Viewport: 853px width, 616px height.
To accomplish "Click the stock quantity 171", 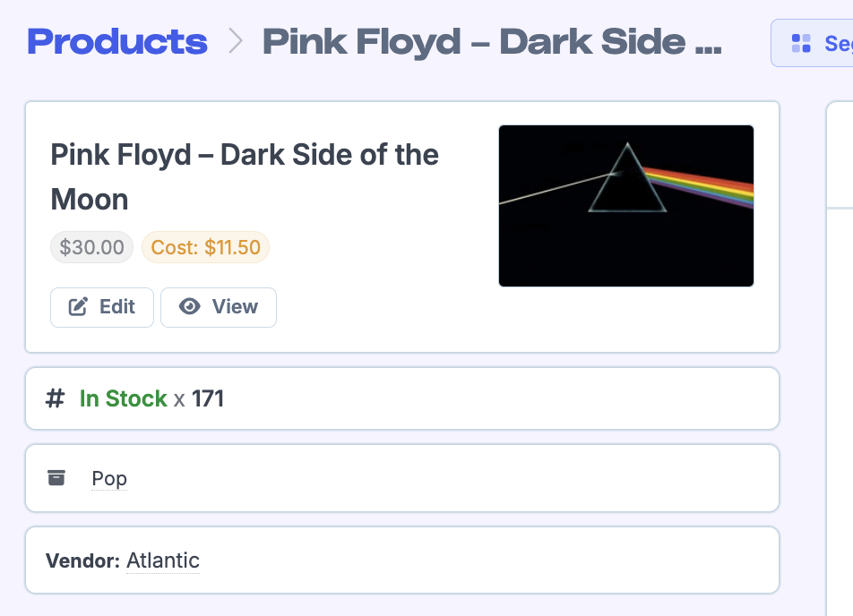I will click(x=208, y=398).
